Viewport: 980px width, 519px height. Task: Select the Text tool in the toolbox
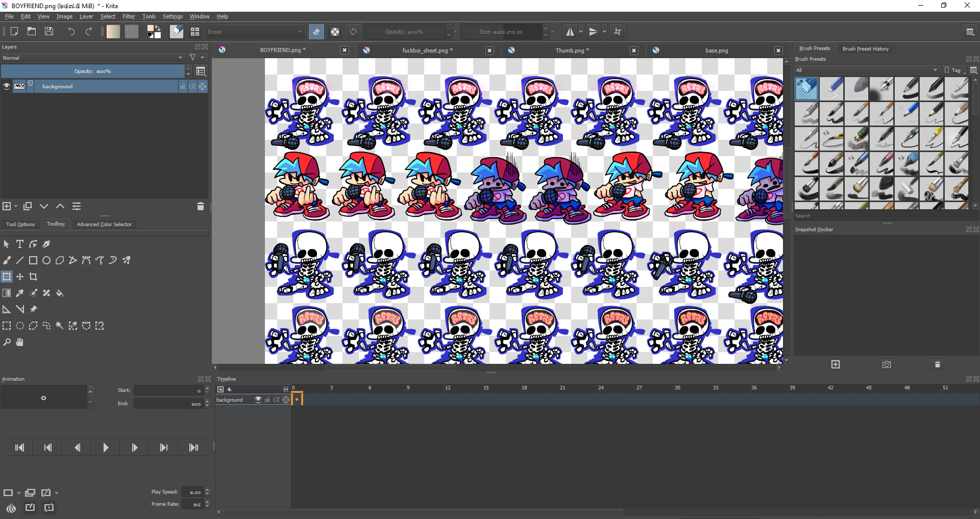point(20,244)
